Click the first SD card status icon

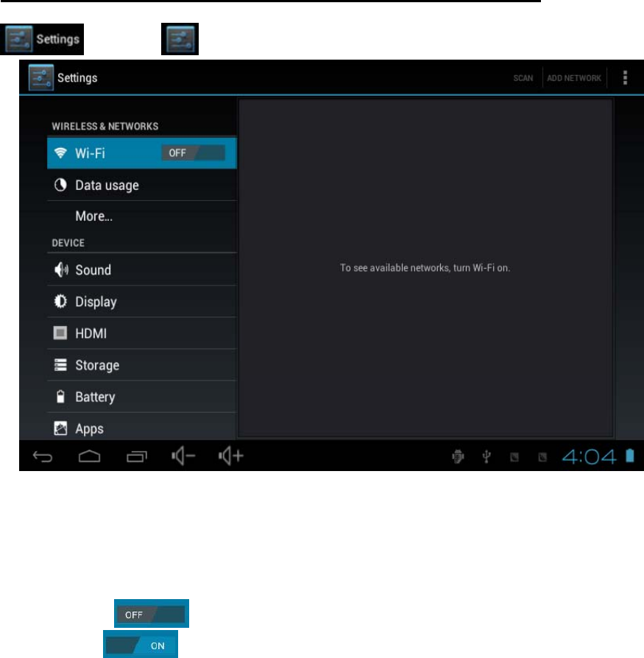pyautogui.click(x=514, y=457)
